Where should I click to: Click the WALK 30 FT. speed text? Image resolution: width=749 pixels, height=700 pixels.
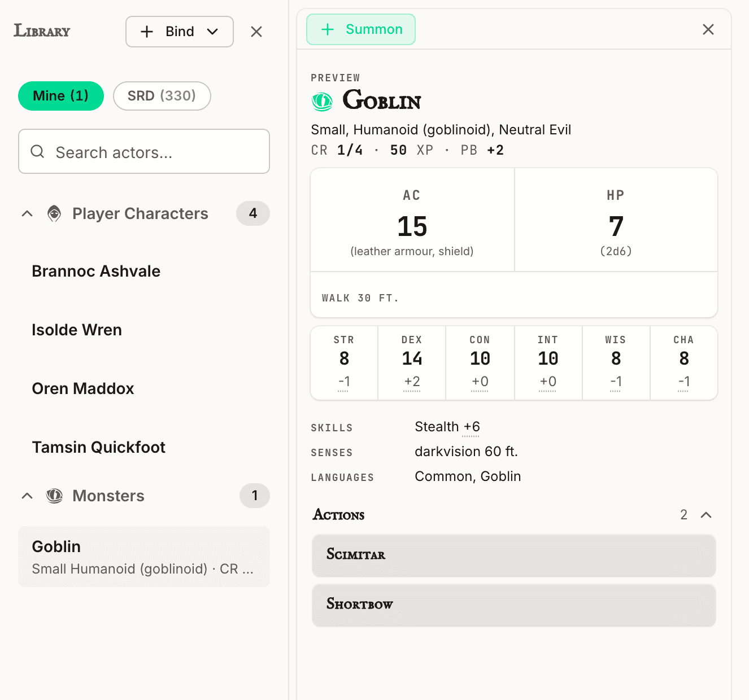pos(360,298)
